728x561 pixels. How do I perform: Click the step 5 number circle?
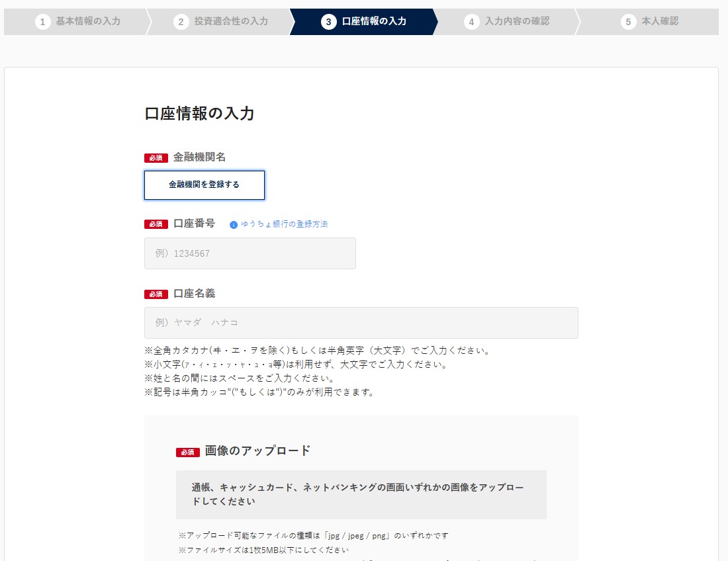click(x=628, y=22)
